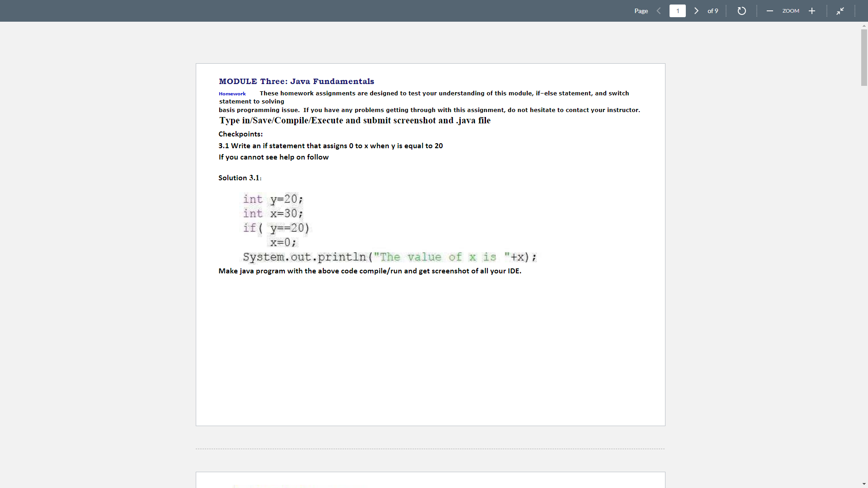
Task: Click the ZOOM label in toolbar
Action: [791, 11]
